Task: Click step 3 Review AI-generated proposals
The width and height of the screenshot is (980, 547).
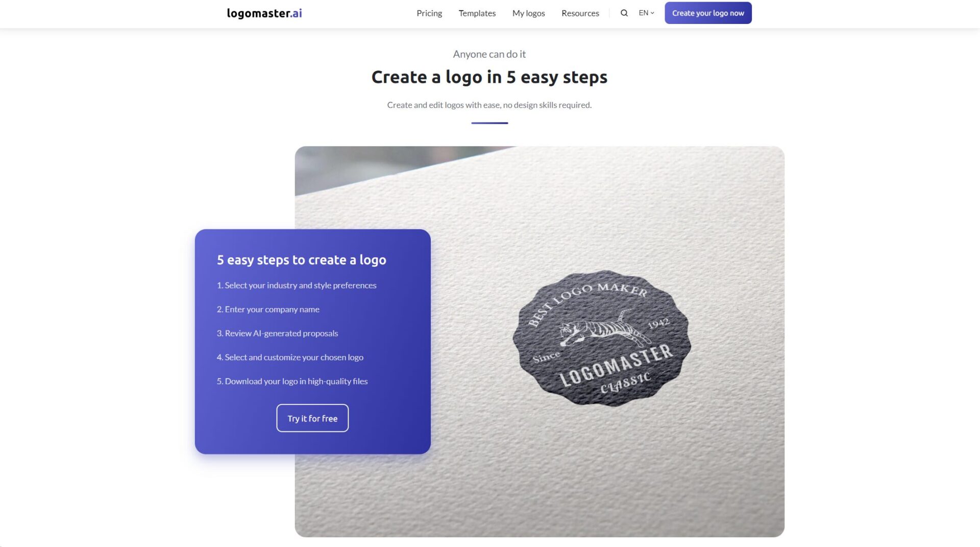Action: [277, 334]
